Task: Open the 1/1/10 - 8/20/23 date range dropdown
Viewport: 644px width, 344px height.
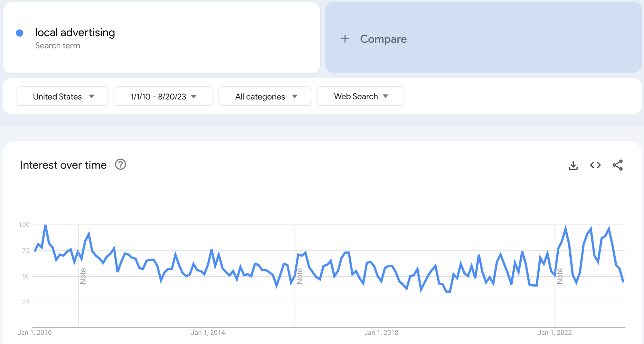Action: tap(164, 96)
